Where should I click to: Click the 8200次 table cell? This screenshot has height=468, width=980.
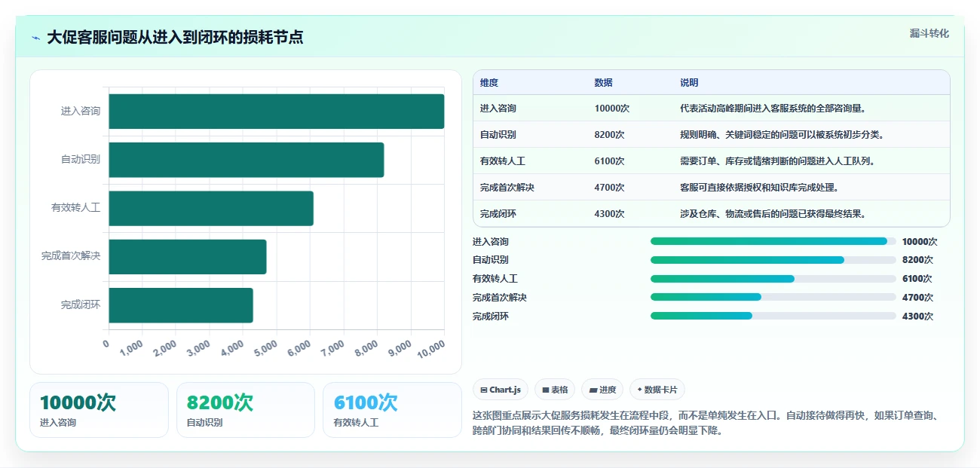tap(609, 135)
